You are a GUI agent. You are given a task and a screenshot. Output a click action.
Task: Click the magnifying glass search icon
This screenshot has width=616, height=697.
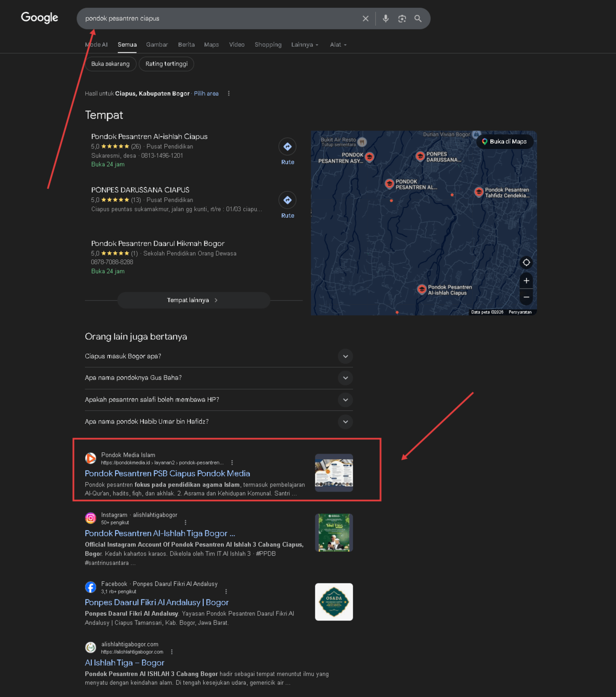[x=418, y=18]
